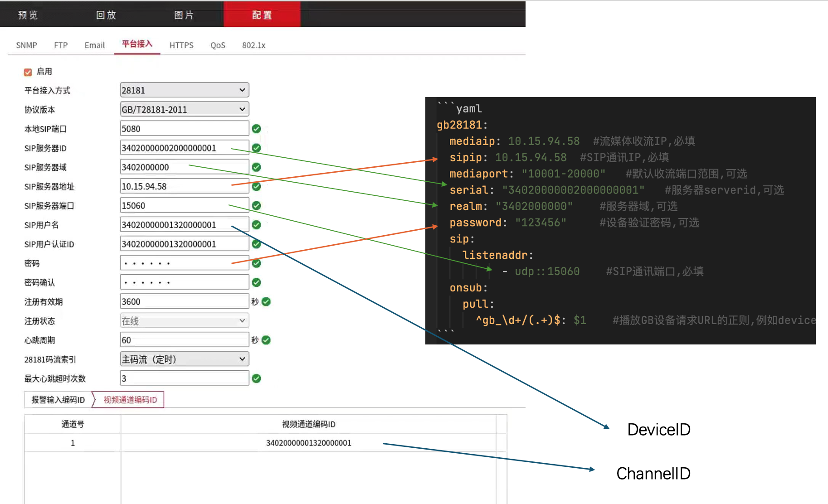Select channel 1 video channel ID cell
The image size is (828, 504).
coord(308,443)
